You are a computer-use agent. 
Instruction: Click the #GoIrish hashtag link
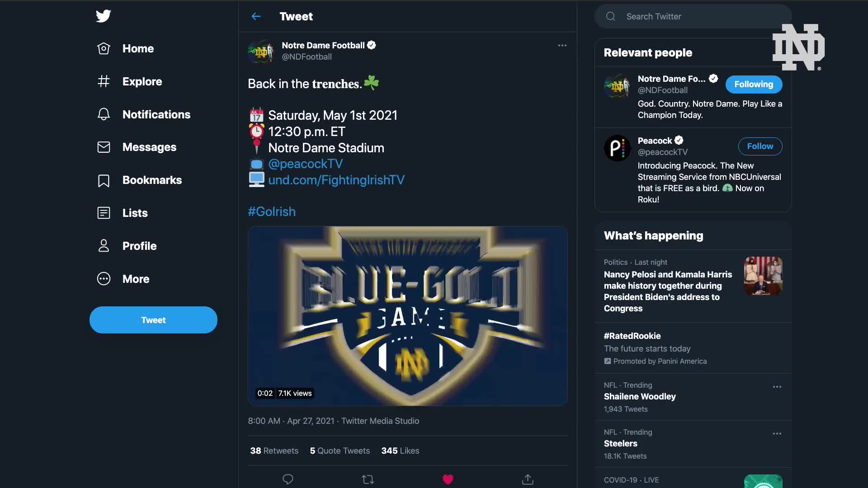[272, 212]
